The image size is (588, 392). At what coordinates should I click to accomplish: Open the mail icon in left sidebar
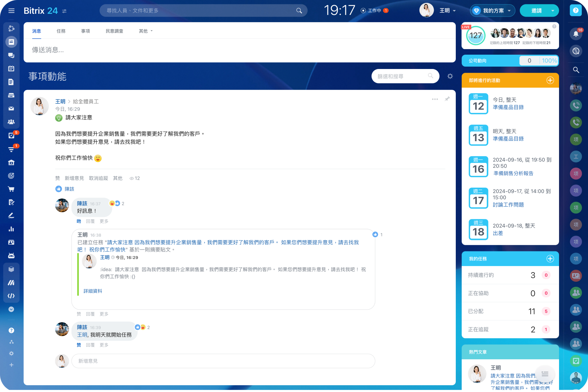[x=11, y=108]
